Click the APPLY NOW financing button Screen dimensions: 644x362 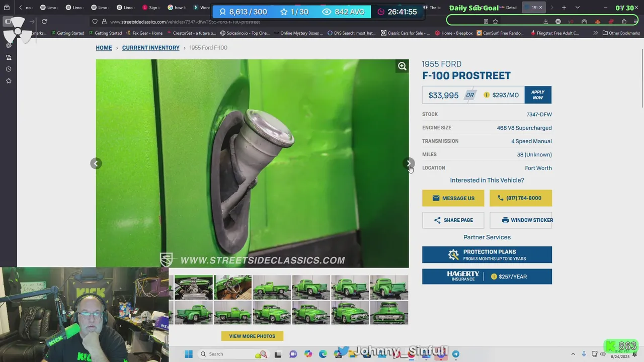pos(538,95)
